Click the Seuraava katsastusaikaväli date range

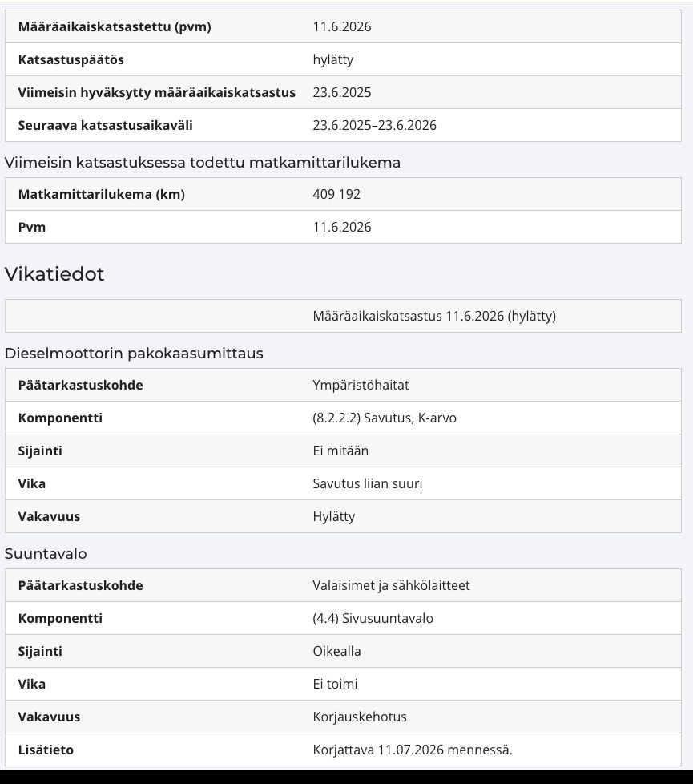374,125
